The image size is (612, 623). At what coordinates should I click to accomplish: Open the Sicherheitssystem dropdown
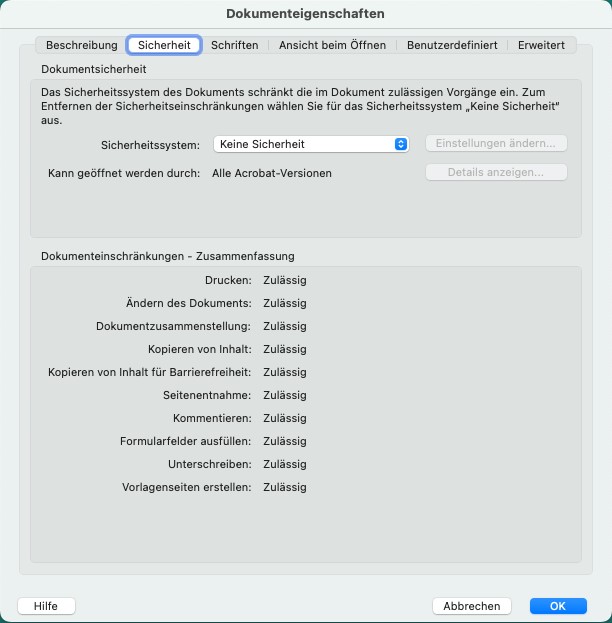(311, 144)
